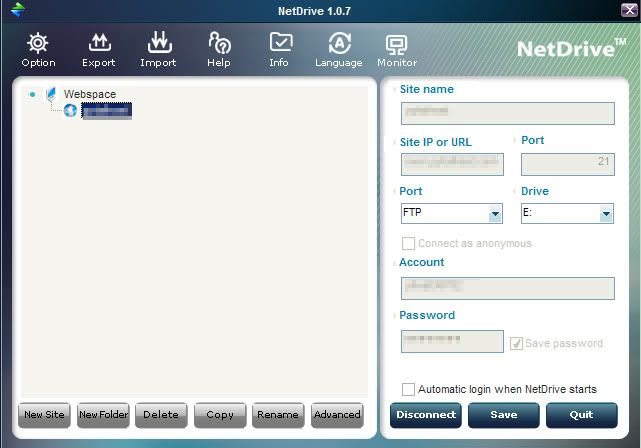Collapse the Webspace tree folder
Image resolution: width=641 pixels, height=448 pixels.
tap(33, 95)
